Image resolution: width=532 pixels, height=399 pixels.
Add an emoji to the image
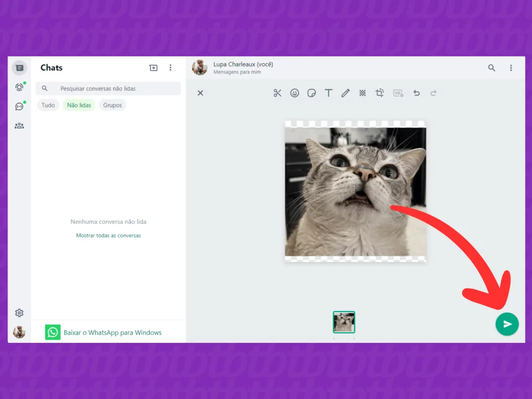click(x=295, y=93)
